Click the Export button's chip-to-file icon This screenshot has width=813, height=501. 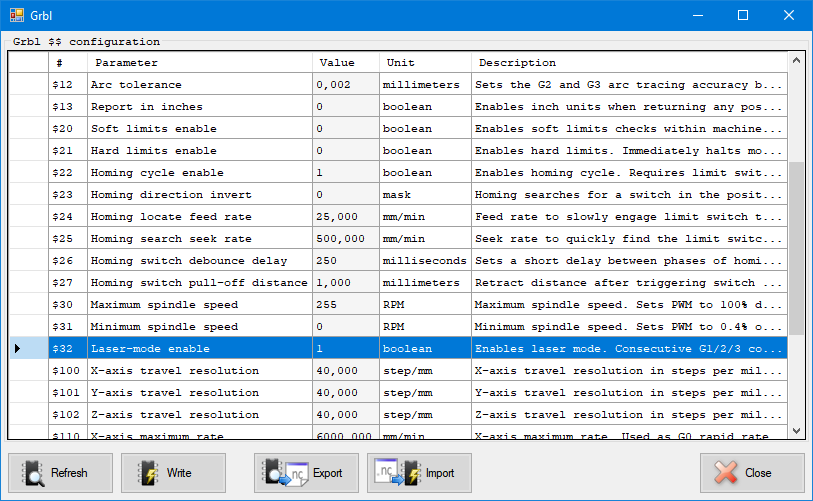click(285, 472)
